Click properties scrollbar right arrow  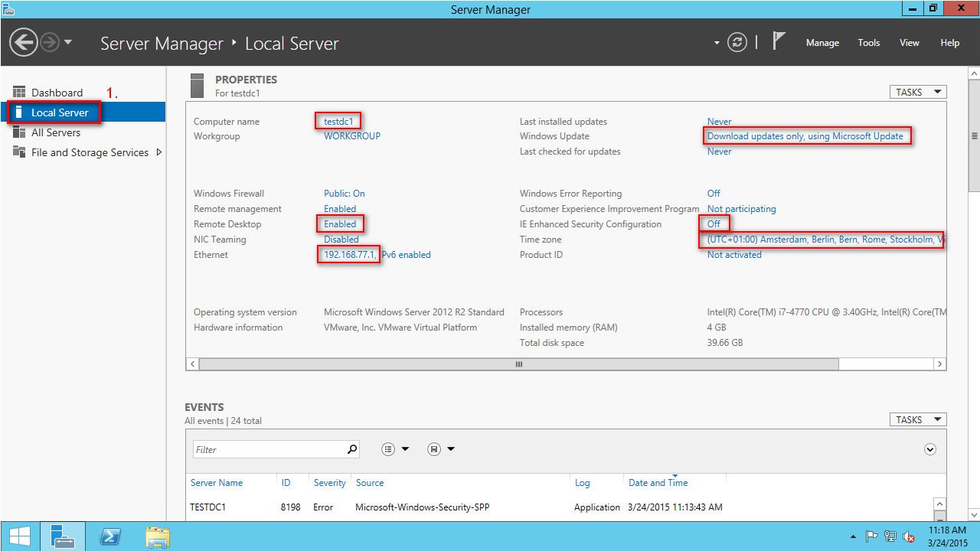point(940,364)
